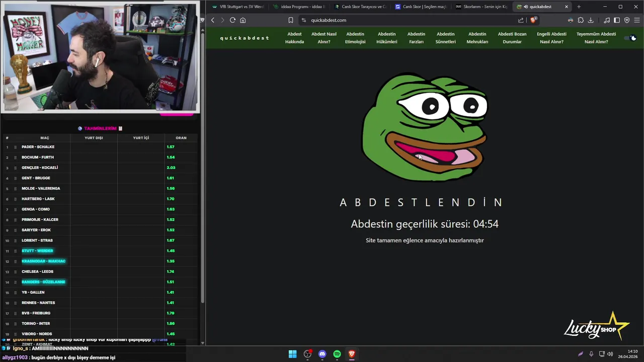Go forward with the browser arrow
This screenshot has width=644, height=362.
click(222, 20)
